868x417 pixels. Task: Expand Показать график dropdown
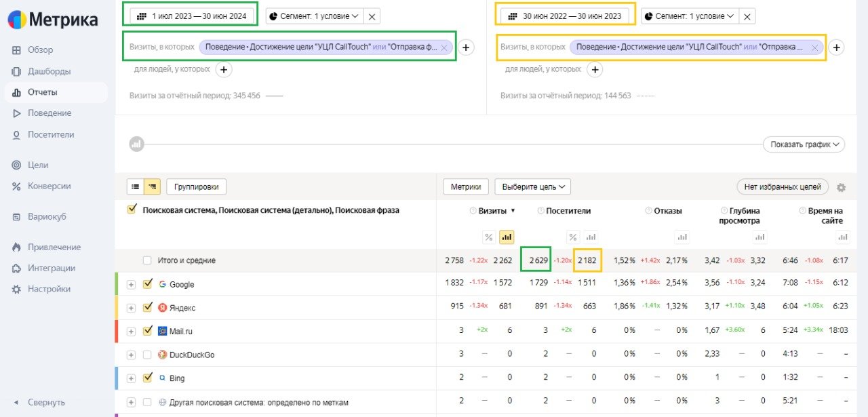pyautogui.click(x=804, y=144)
